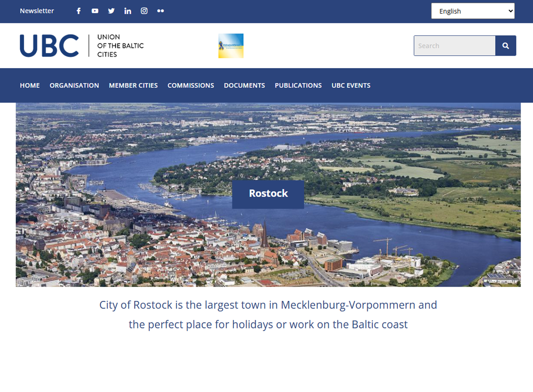The width and height of the screenshot is (533, 392).
Task: Open the YouTube channel icon
Action: tap(95, 11)
